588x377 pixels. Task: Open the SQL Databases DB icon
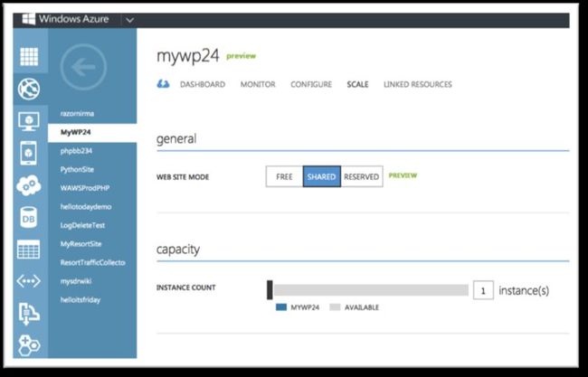29,218
